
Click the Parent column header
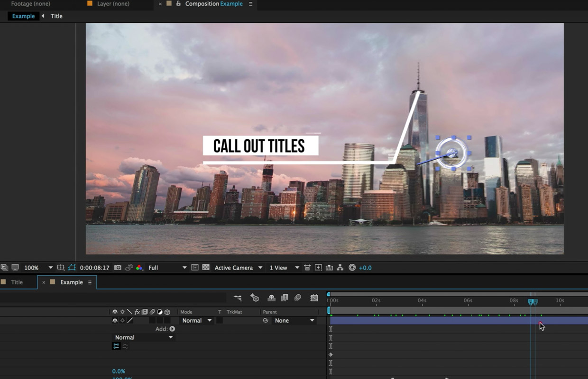(270, 312)
